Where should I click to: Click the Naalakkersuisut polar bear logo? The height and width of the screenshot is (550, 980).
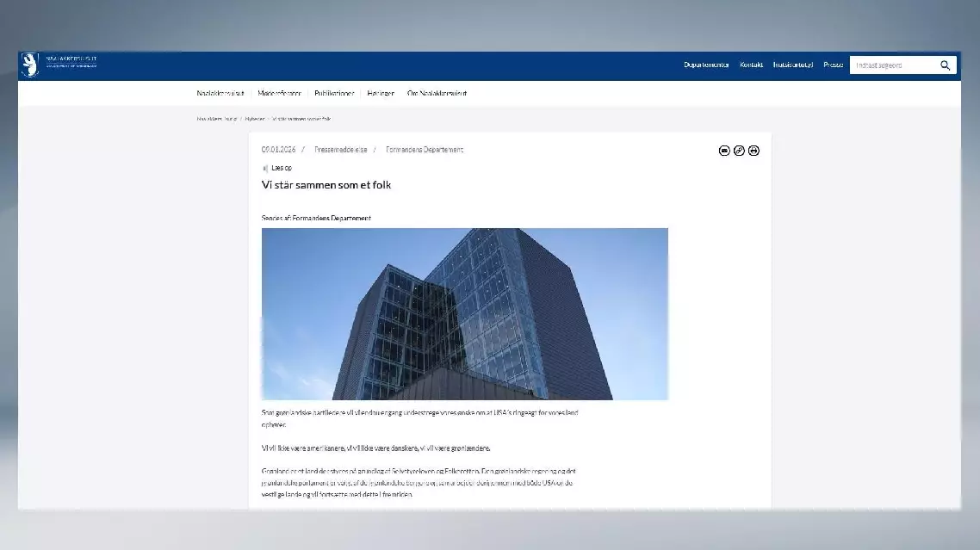click(30, 65)
